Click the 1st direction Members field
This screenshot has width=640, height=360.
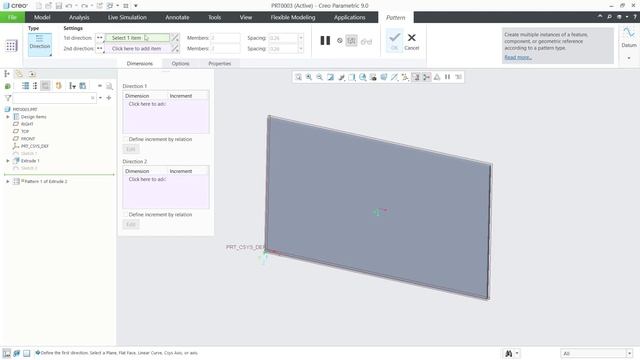pos(225,38)
